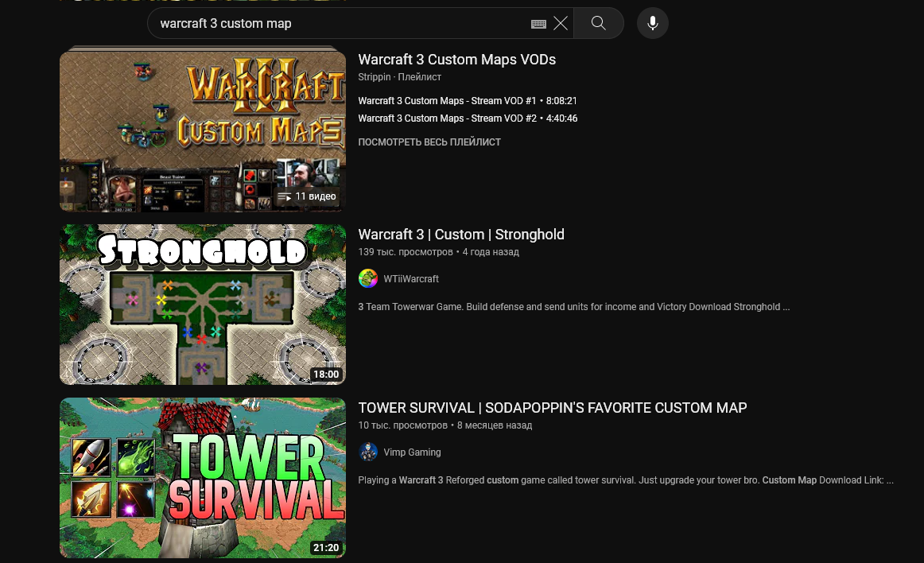The width and height of the screenshot is (924, 563).
Task: Open TOWER SURVIVAL SODAPOPPIN'S FAVORITE CUSTOM MAP title
Action: tap(552, 408)
